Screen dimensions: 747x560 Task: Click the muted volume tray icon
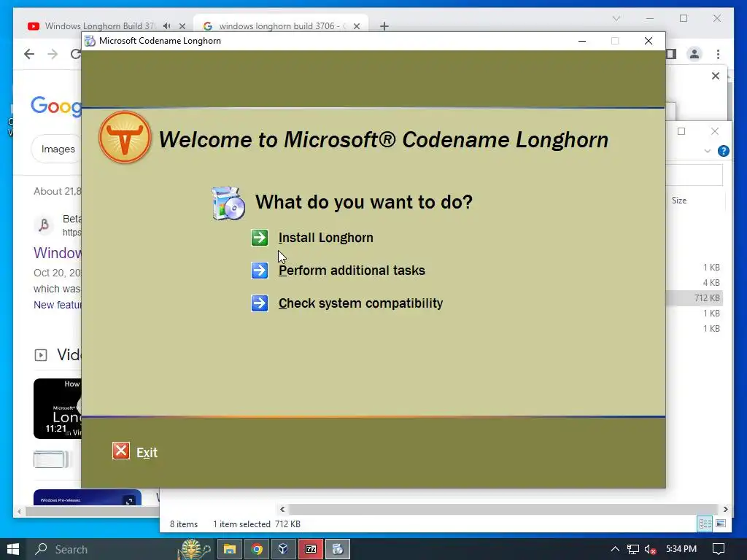coord(650,549)
